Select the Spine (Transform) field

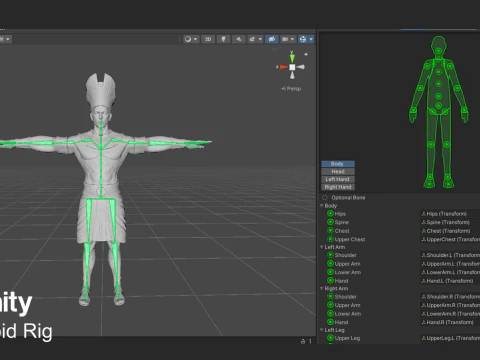[450, 222]
